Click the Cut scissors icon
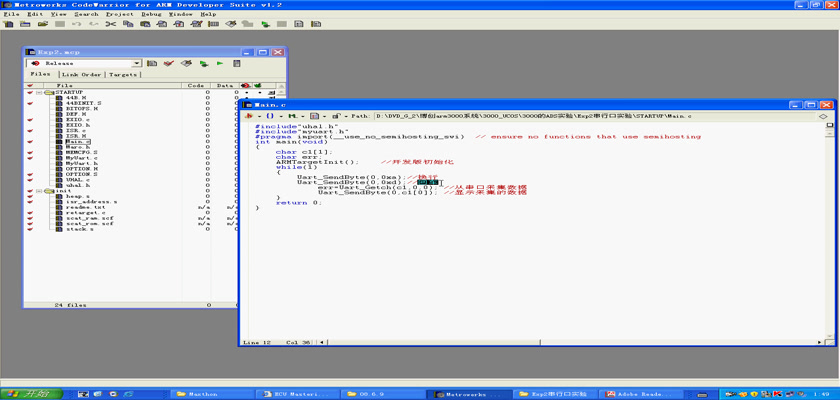Screen dimensions: 840x400 pyautogui.click(x=110, y=24)
